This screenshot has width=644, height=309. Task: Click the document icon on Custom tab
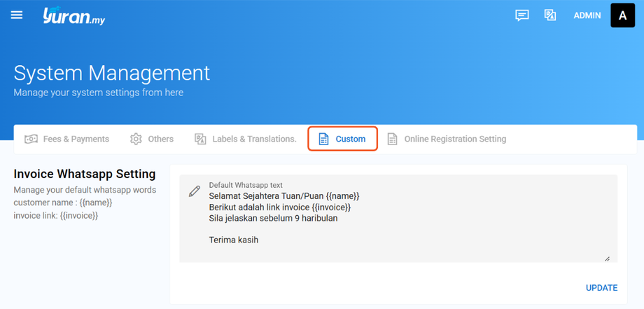pyautogui.click(x=323, y=139)
